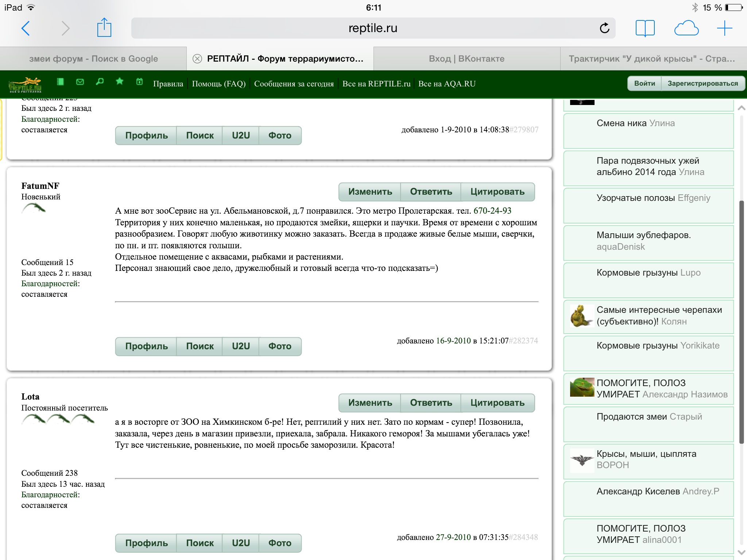The image size is (747, 560).
Task: Click the star favorites icon
Action: pyautogui.click(x=119, y=82)
